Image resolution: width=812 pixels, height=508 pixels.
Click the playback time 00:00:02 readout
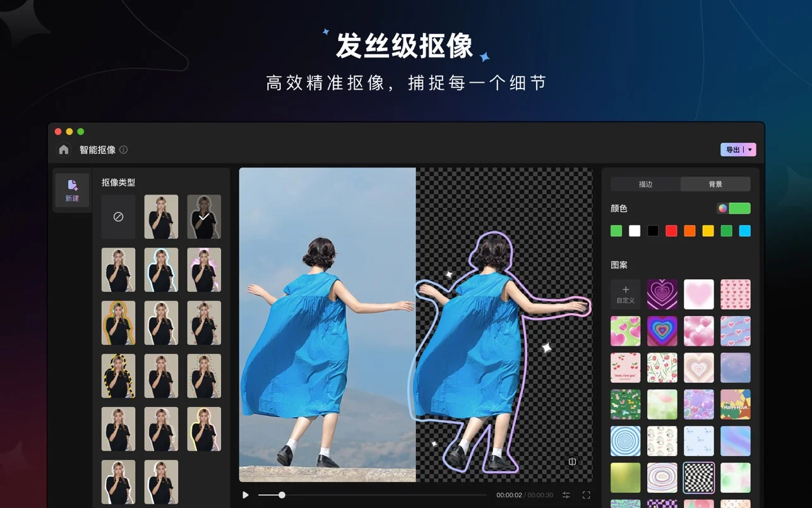click(509, 495)
